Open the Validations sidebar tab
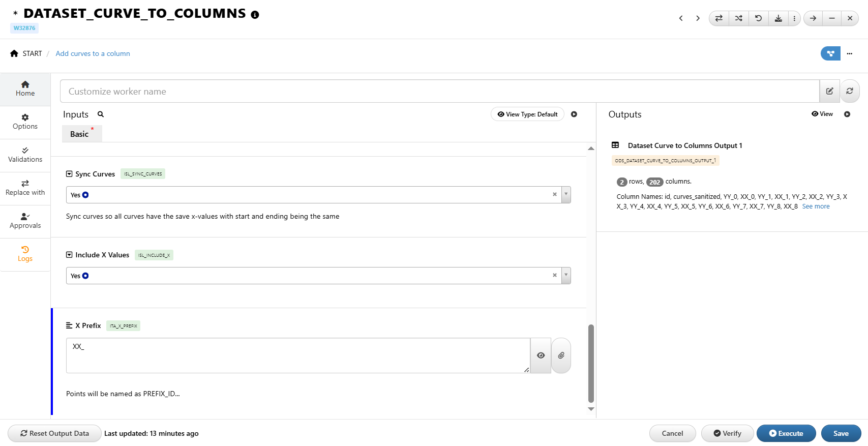 25,155
